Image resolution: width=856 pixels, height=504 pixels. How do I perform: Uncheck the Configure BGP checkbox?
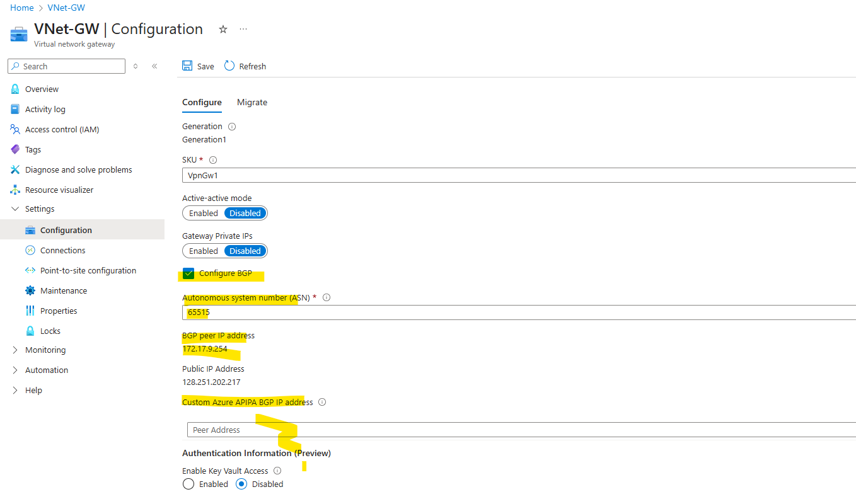pyautogui.click(x=188, y=273)
